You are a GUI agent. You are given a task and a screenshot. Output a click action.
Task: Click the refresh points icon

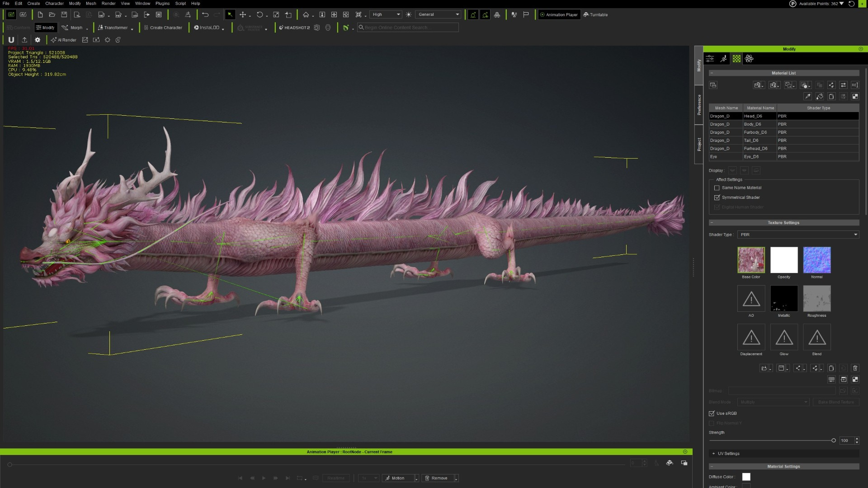(x=851, y=4)
